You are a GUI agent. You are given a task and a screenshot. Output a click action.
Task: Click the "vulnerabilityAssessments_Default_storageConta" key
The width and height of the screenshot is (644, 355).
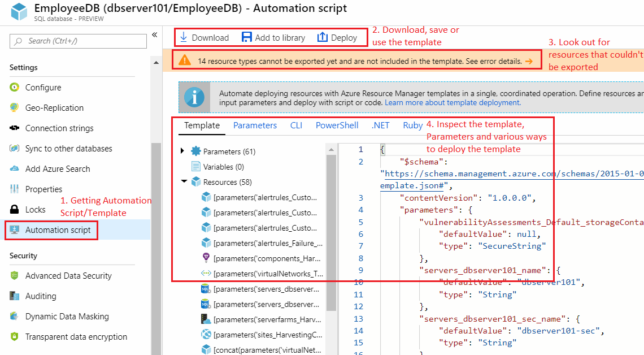[x=532, y=222]
